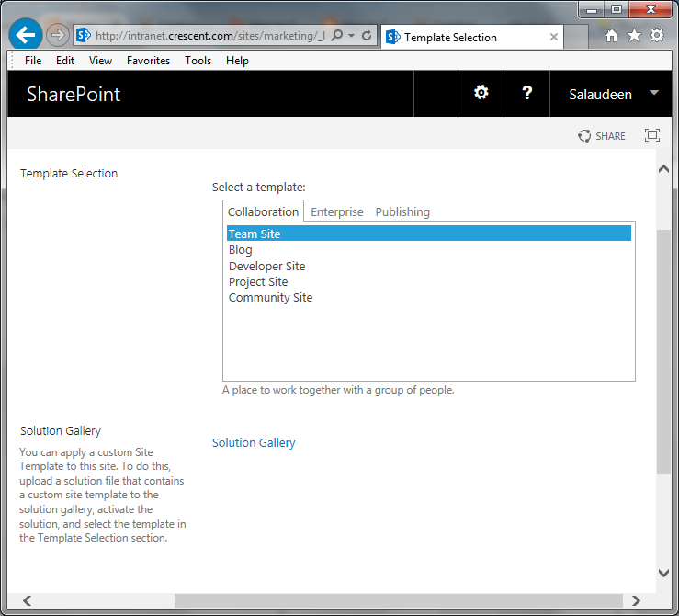Open the File menu
679x616 pixels.
(33, 61)
